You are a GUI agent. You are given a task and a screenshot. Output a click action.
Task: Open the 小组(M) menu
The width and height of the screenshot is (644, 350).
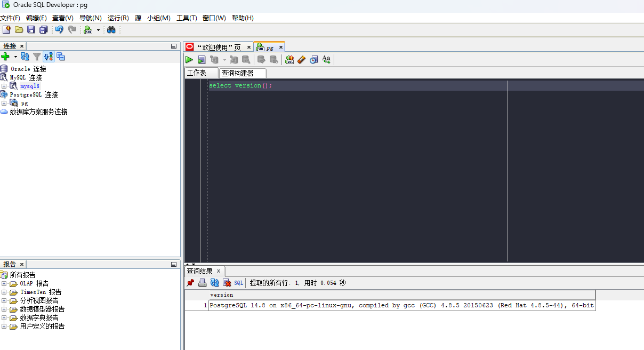[x=159, y=18]
